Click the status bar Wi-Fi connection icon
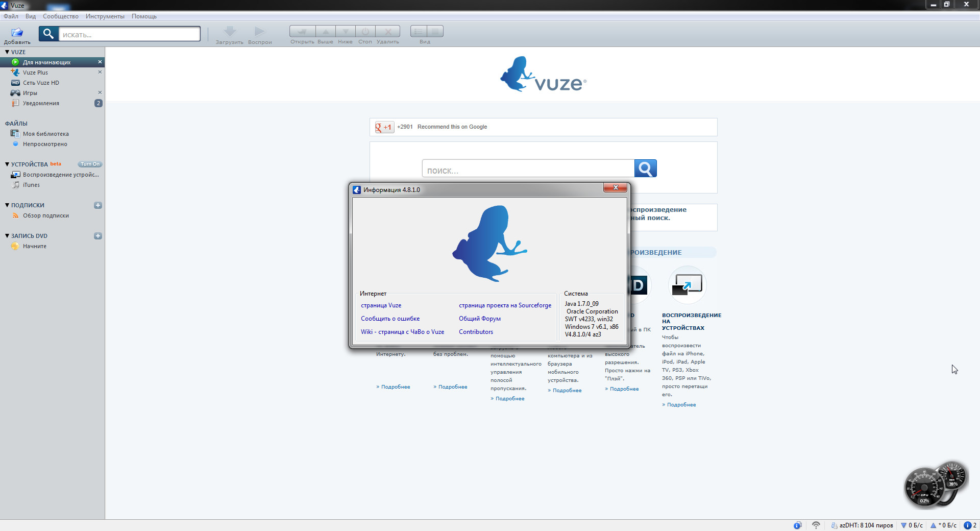Image resolution: width=980 pixels, height=531 pixels. pyautogui.click(x=816, y=525)
